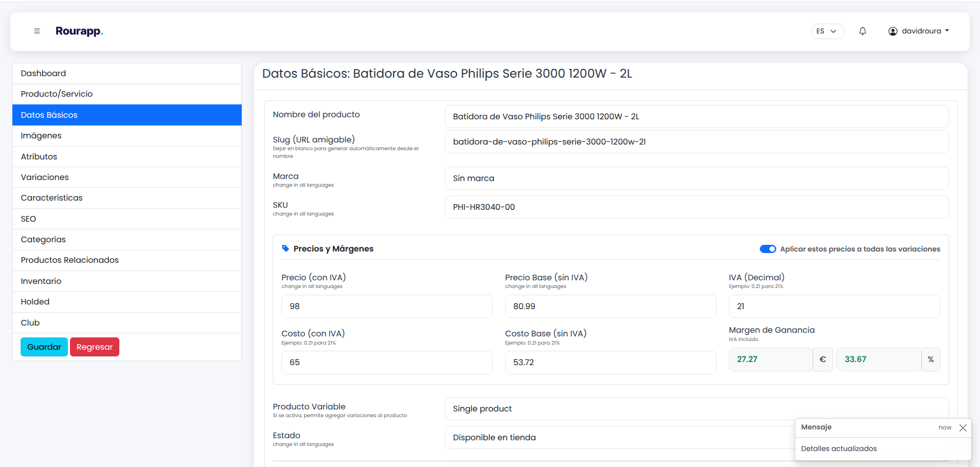The image size is (980, 467).
Task: Click the Nombre del producto field
Action: [x=697, y=117]
